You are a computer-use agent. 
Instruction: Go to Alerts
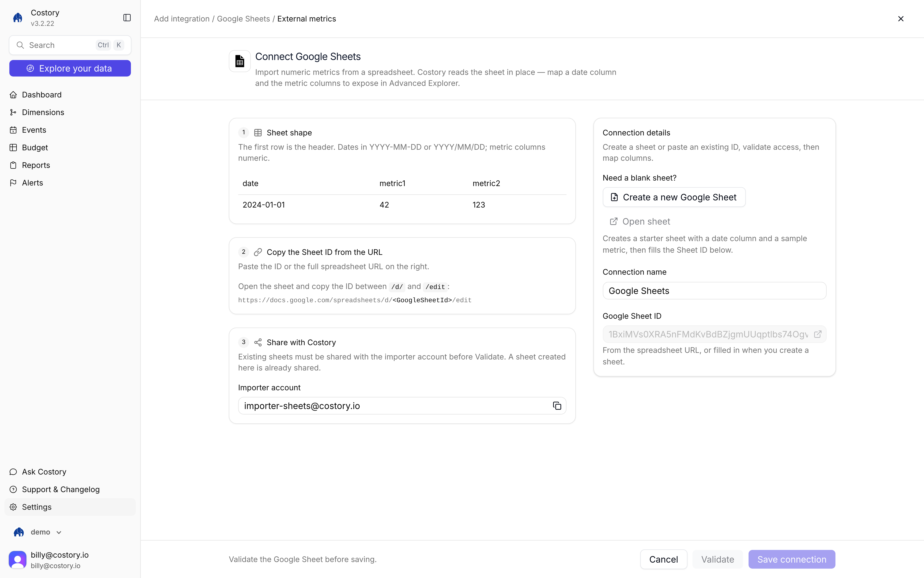[x=70, y=183]
